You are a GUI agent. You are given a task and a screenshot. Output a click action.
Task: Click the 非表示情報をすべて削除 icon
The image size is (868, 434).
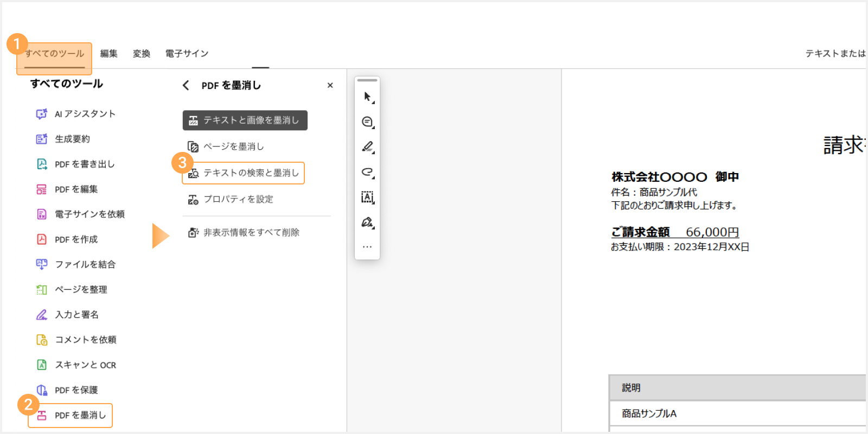(193, 233)
